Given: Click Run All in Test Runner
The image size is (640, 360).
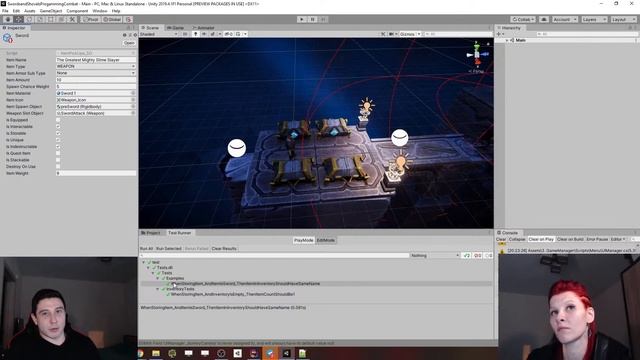Looking at the screenshot, I should (146, 249).
